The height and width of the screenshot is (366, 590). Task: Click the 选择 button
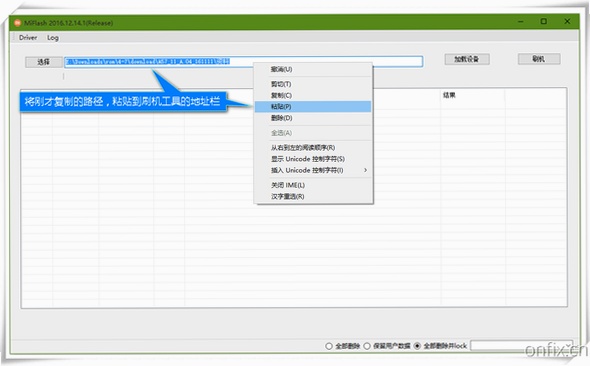coord(44,62)
